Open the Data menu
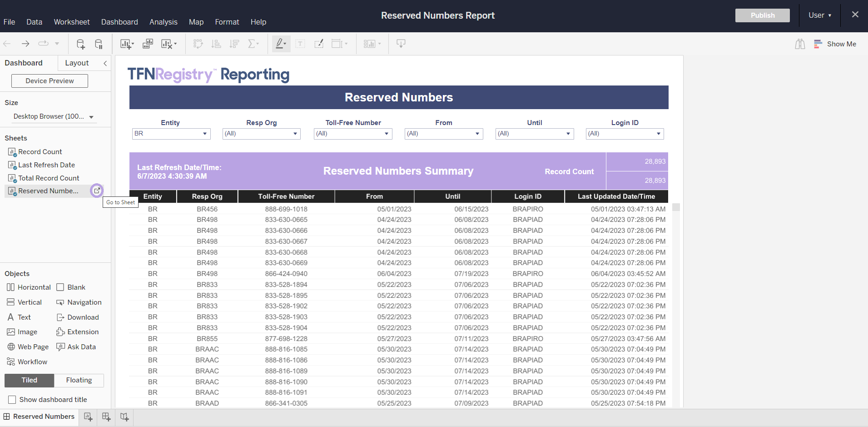 click(x=34, y=22)
